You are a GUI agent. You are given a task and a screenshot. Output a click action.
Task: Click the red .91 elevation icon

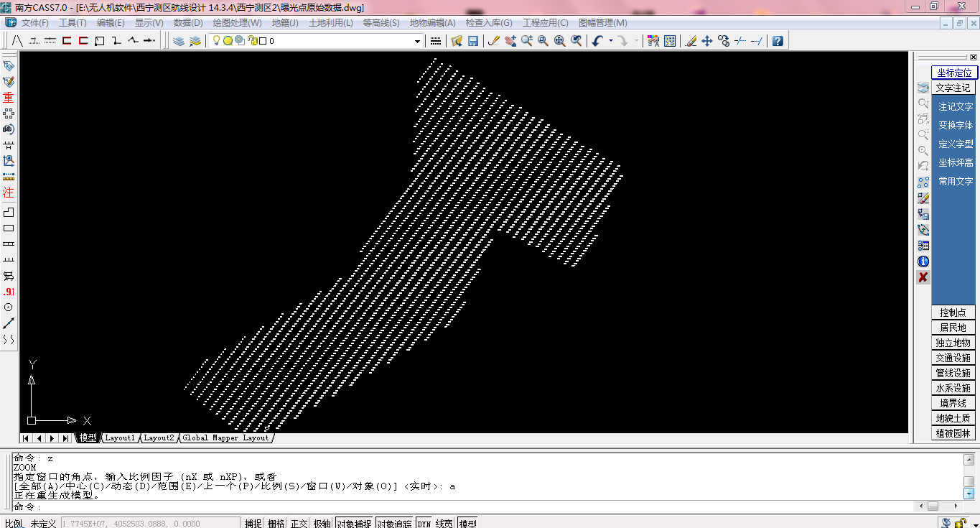[9, 292]
